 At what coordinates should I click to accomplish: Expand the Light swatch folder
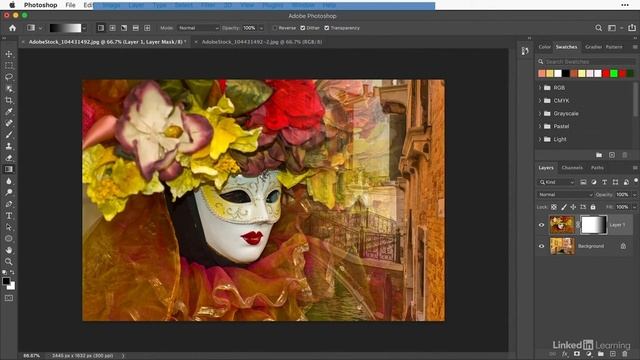pos(540,139)
